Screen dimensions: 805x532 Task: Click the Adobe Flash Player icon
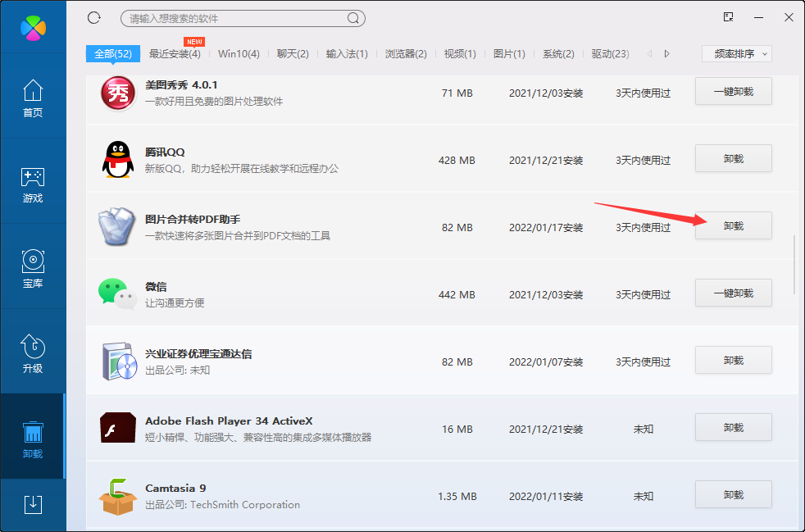click(118, 428)
